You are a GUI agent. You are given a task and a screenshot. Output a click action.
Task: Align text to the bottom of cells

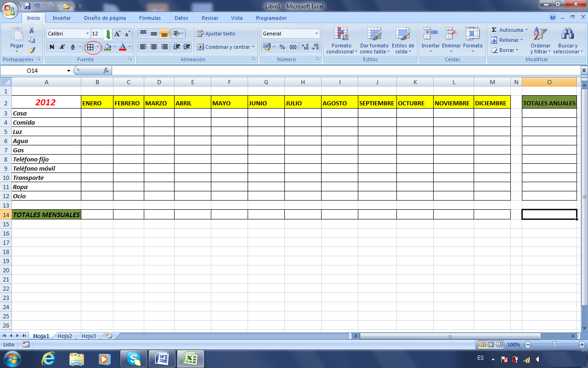click(x=164, y=34)
